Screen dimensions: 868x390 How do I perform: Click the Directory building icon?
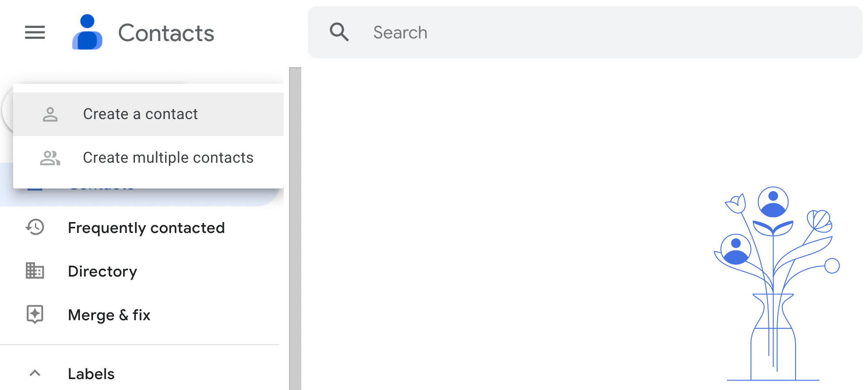(x=35, y=271)
